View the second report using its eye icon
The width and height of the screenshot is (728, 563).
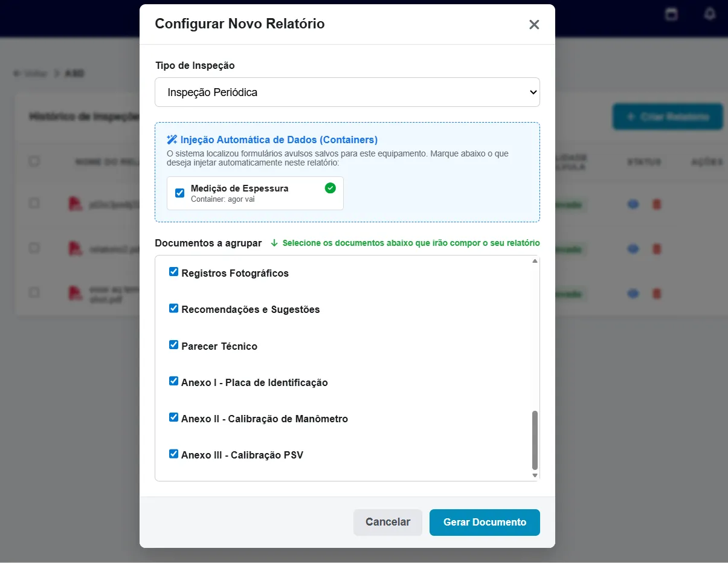(633, 249)
